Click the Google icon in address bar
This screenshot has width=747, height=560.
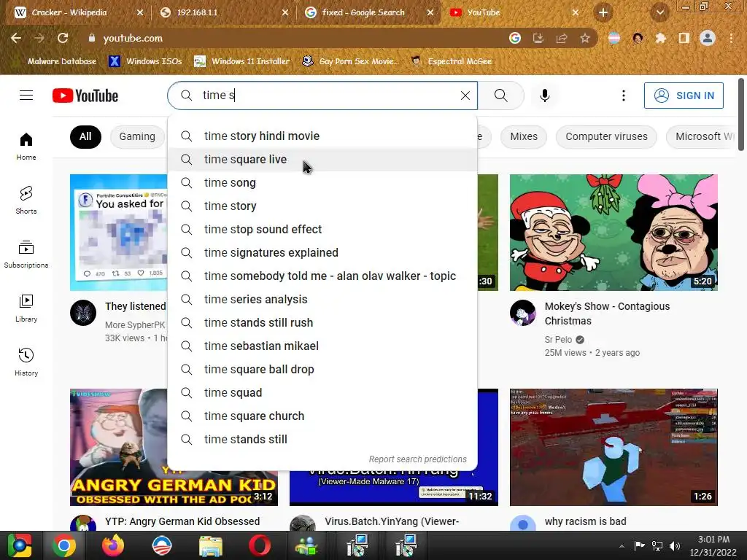(x=515, y=38)
